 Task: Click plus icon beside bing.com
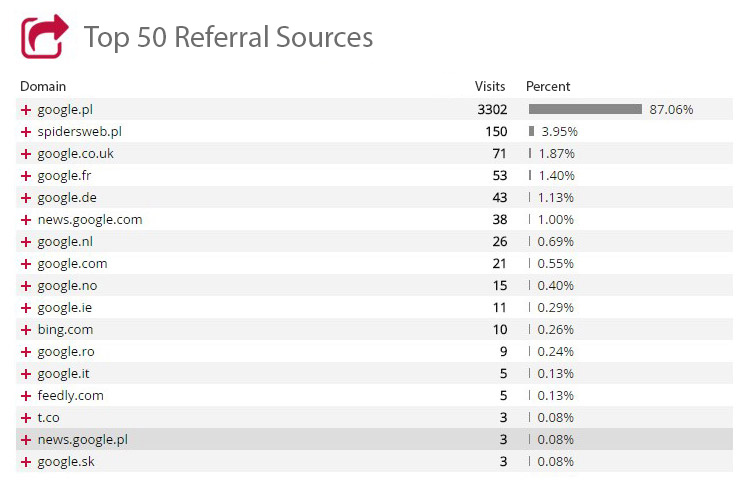tap(26, 330)
